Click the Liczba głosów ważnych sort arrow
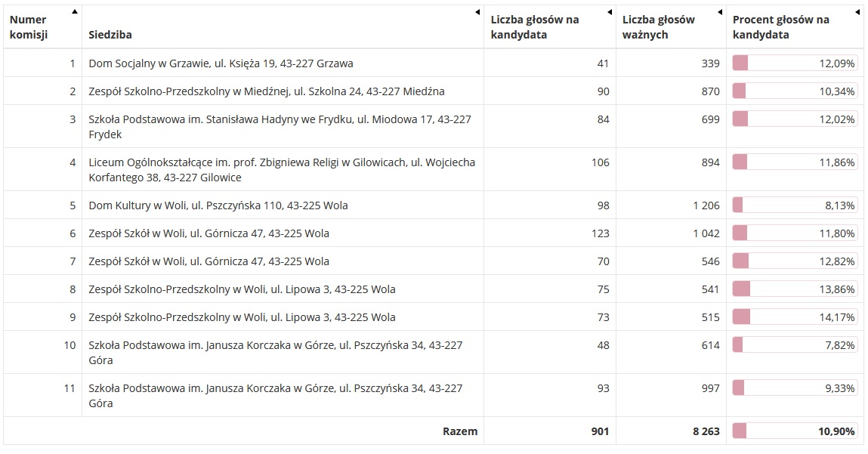 720,12
